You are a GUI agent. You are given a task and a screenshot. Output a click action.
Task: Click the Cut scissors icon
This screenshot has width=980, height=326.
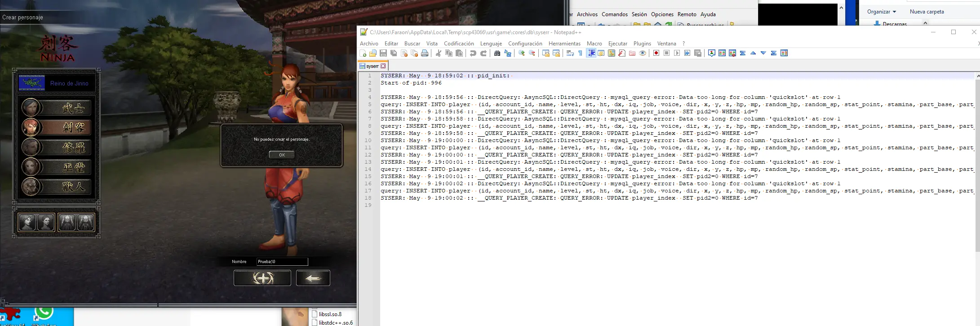tap(438, 53)
